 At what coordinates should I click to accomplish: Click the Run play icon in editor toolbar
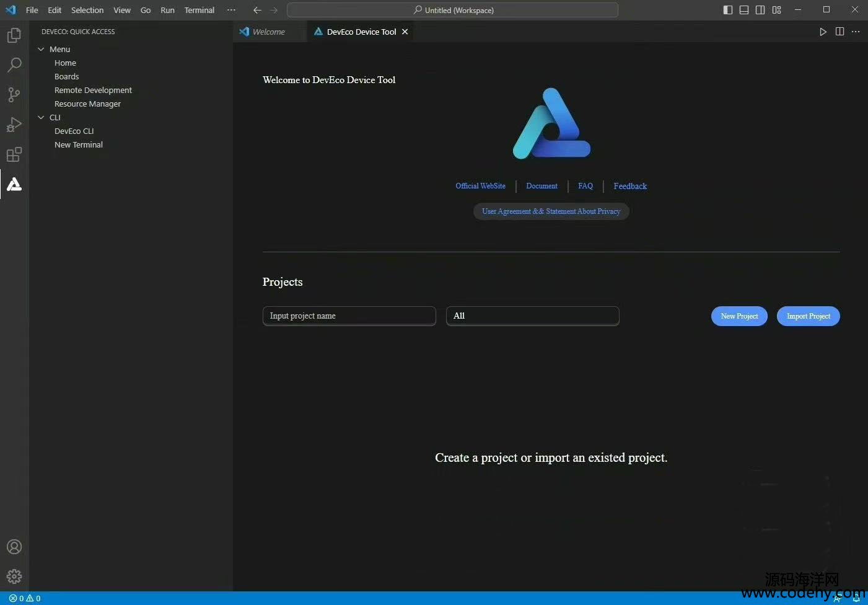(823, 32)
